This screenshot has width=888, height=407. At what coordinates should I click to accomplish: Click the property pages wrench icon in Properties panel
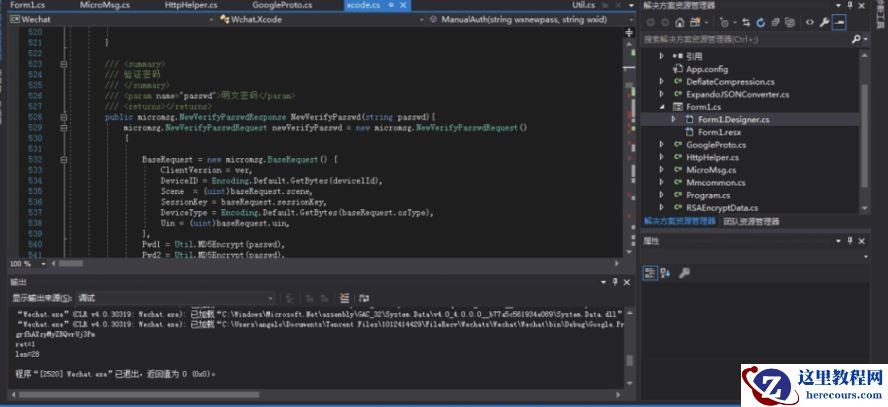(x=684, y=273)
